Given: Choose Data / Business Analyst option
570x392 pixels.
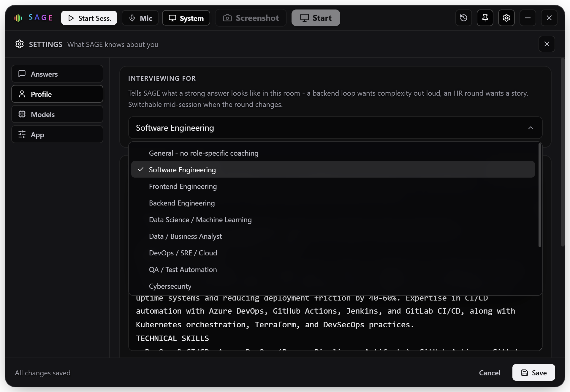Looking at the screenshot, I should click(x=333, y=236).
